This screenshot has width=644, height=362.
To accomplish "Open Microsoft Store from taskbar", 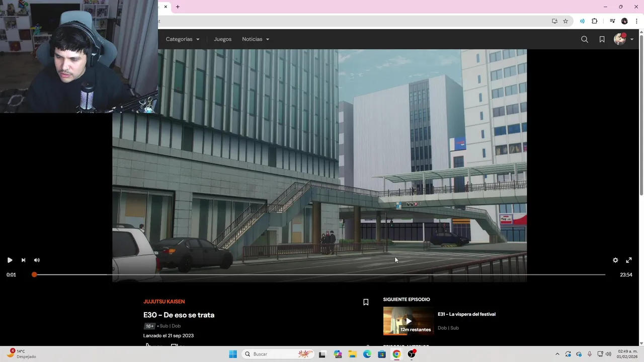I will [x=382, y=354].
